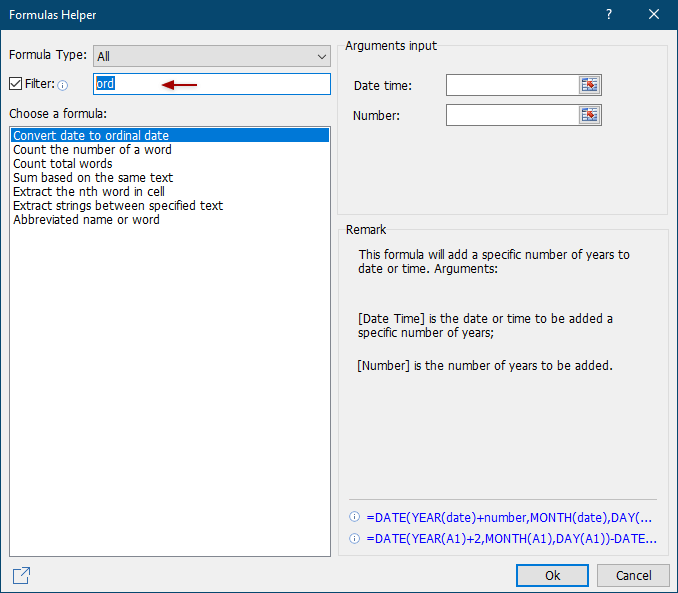678x593 pixels.
Task: Click the Date time input box
Action: pyautogui.click(x=511, y=85)
